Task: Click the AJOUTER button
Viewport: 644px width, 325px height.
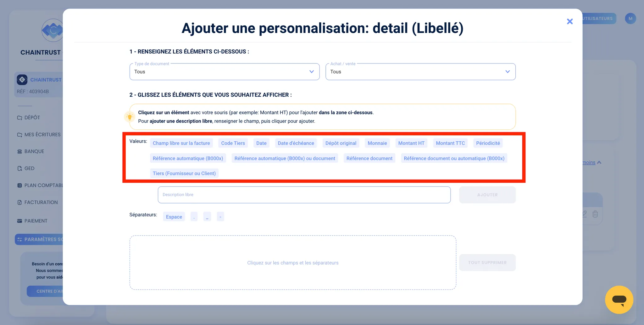Action: coord(487,195)
